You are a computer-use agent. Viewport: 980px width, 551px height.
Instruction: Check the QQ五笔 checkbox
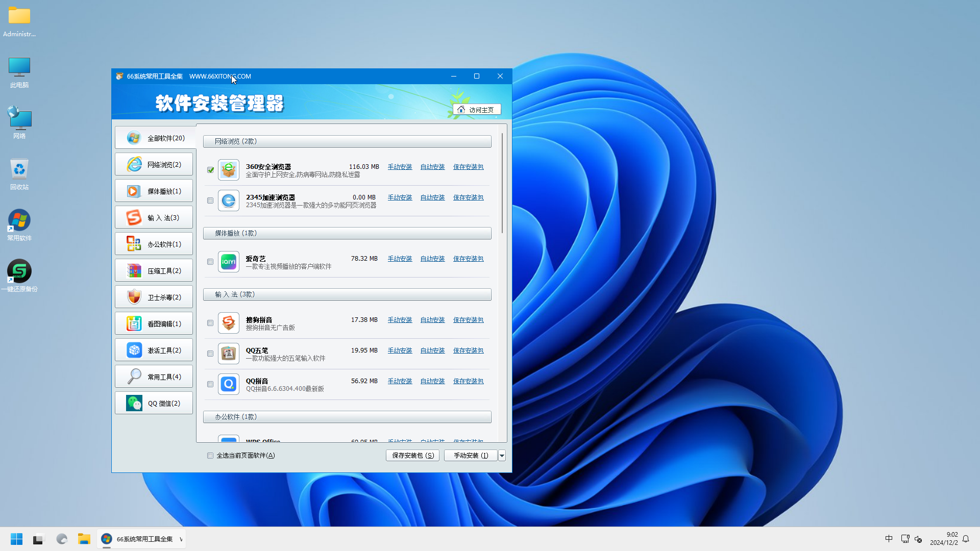(x=210, y=354)
